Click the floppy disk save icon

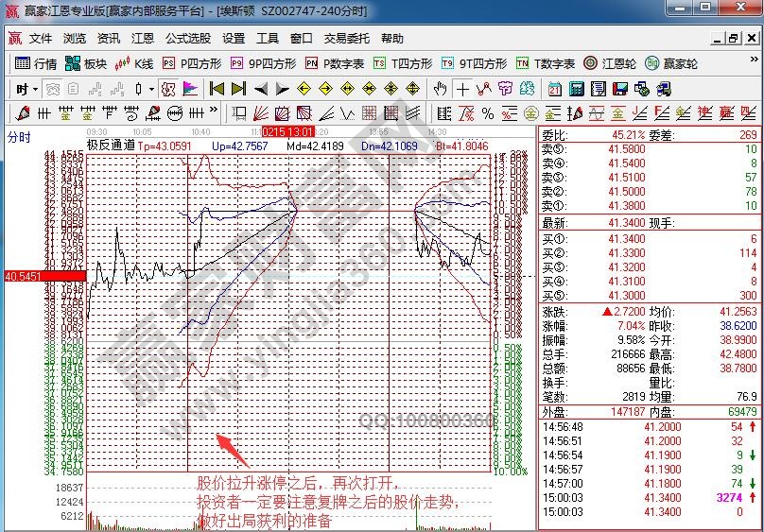(619, 89)
